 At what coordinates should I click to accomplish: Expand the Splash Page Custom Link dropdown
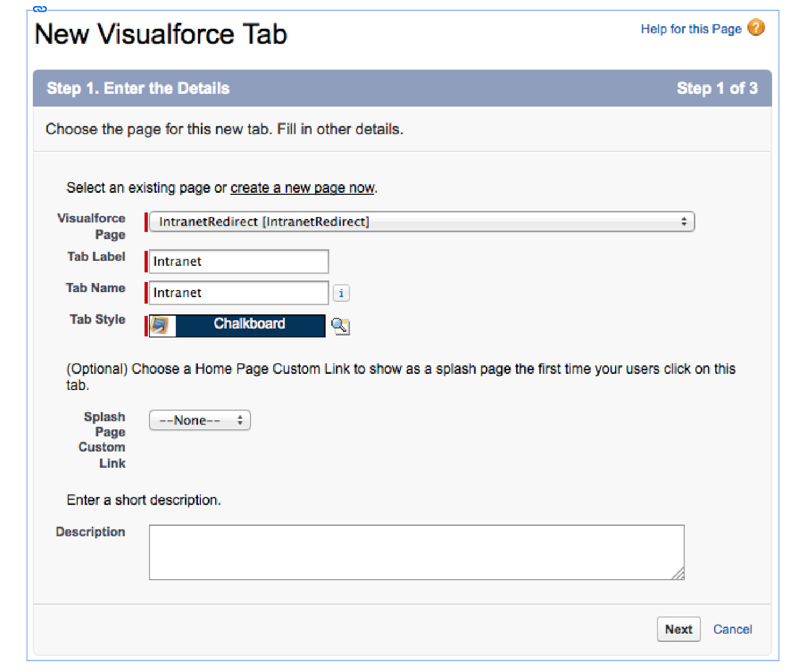pyautogui.click(x=199, y=420)
